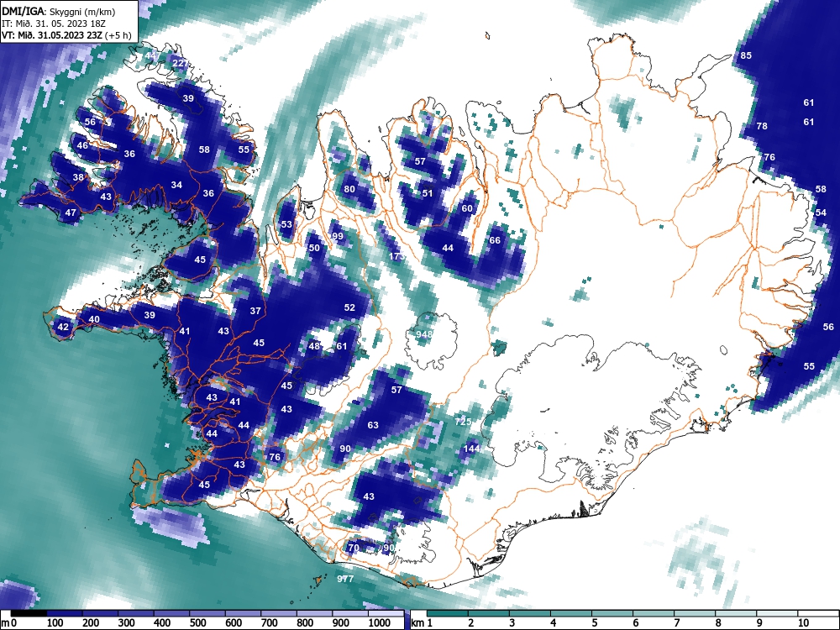This screenshot has height=630, width=840.
Task: Select the VT valid time line '23Z (+5 h)'
Action: (x=66, y=35)
